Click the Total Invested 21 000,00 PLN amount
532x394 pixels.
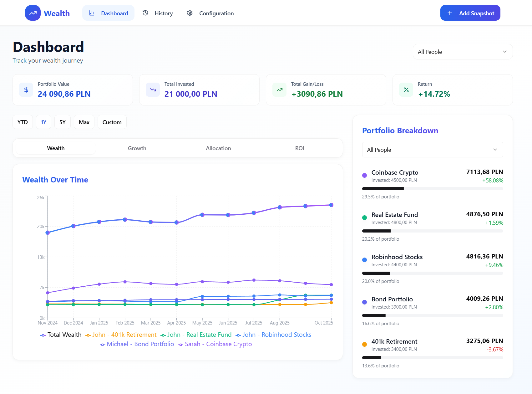coord(191,94)
